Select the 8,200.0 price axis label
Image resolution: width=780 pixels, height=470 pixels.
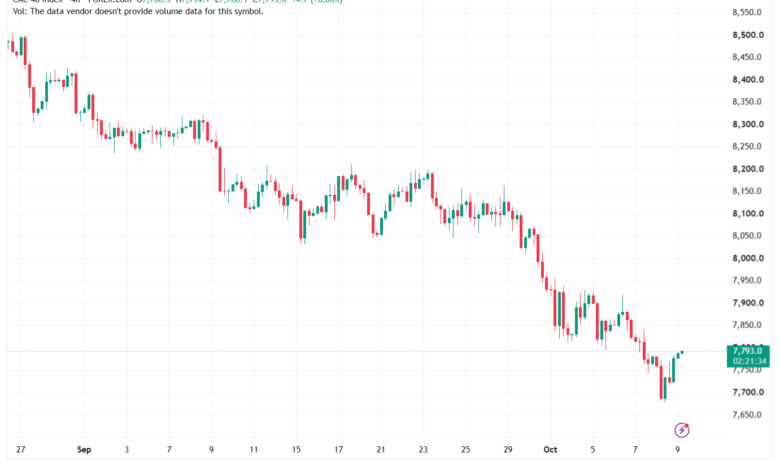[748, 169]
